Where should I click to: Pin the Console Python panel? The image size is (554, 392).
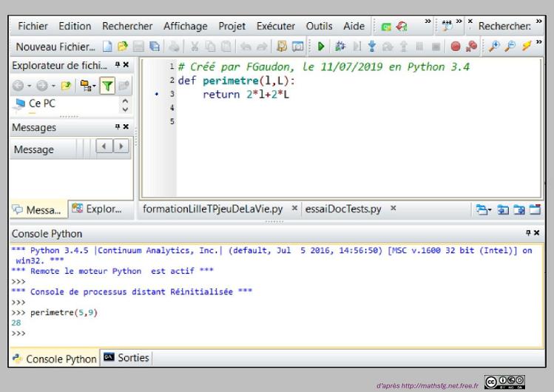[527, 233]
